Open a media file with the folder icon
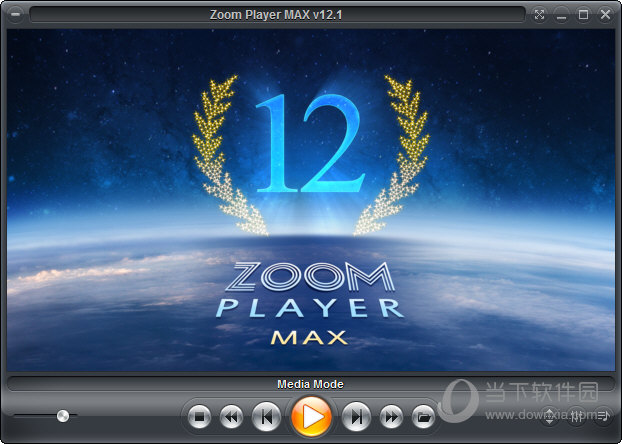 coord(423,417)
